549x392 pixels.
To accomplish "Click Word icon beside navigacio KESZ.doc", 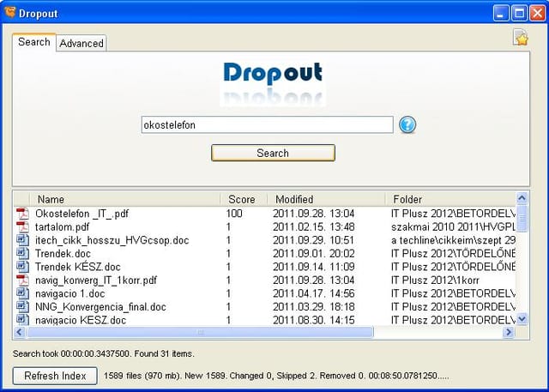I will click(x=23, y=319).
